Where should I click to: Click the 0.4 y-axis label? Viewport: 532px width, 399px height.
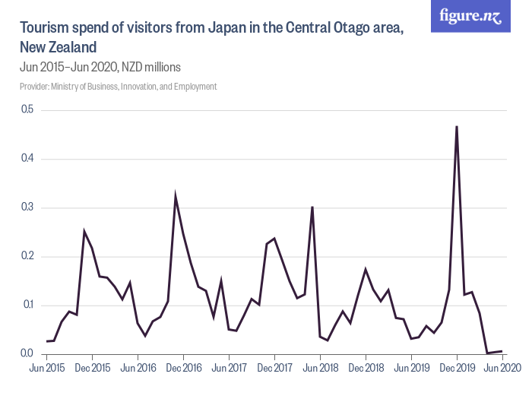(28, 159)
